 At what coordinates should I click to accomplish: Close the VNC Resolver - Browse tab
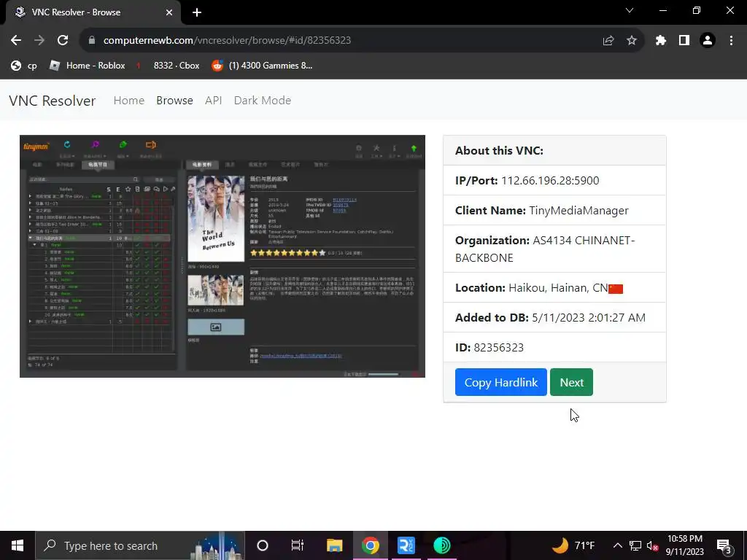pos(169,12)
